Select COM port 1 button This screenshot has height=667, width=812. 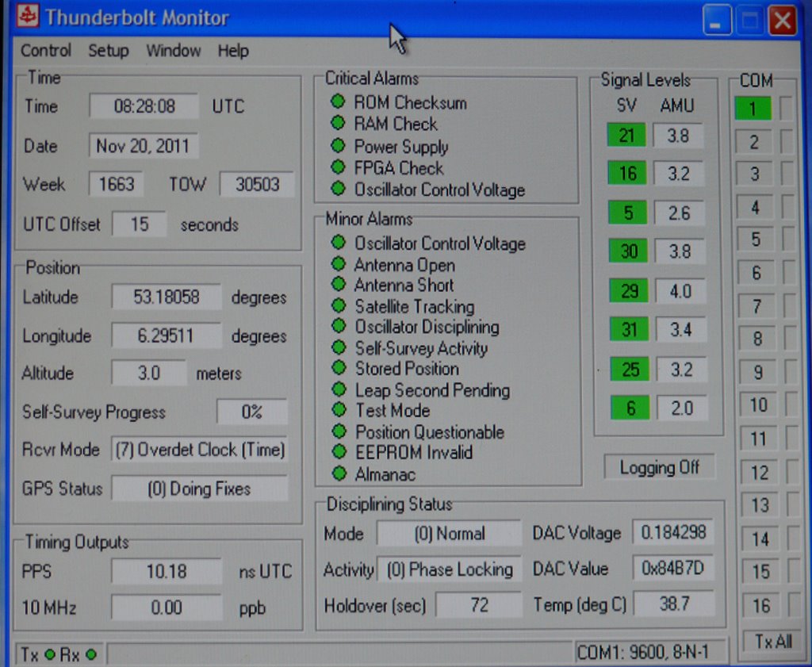(x=753, y=109)
